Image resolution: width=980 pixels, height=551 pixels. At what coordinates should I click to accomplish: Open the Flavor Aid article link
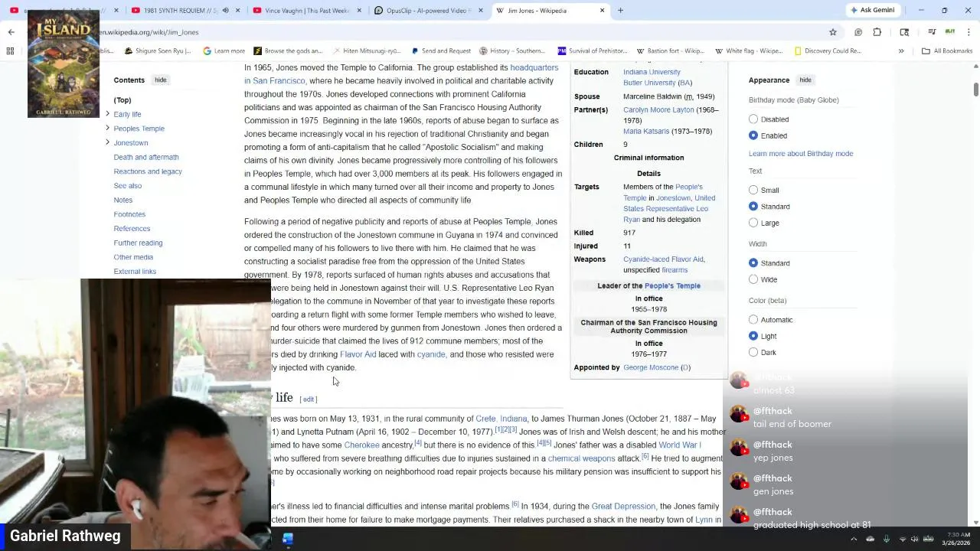pos(358,354)
